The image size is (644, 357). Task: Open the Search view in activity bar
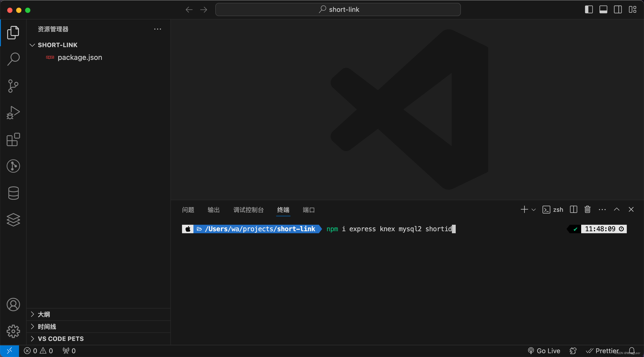click(x=13, y=59)
